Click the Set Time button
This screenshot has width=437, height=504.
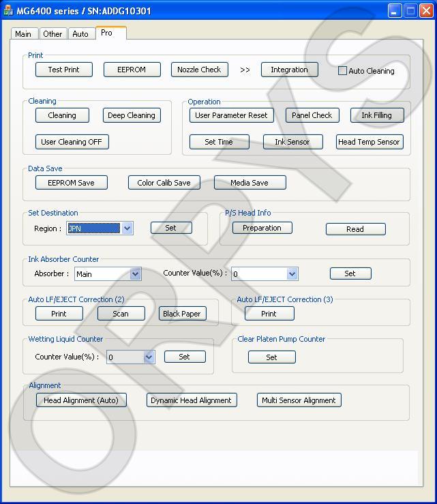tap(220, 142)
